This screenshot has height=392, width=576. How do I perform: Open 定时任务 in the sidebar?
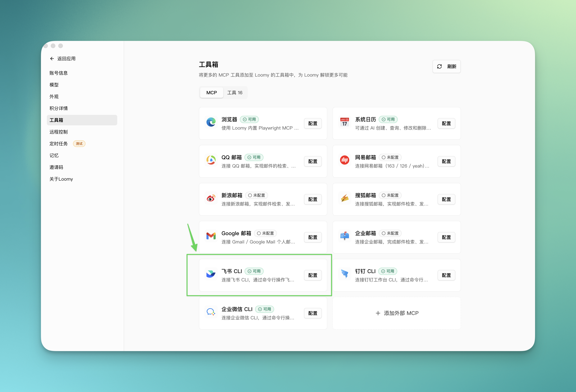pos(59,143)
